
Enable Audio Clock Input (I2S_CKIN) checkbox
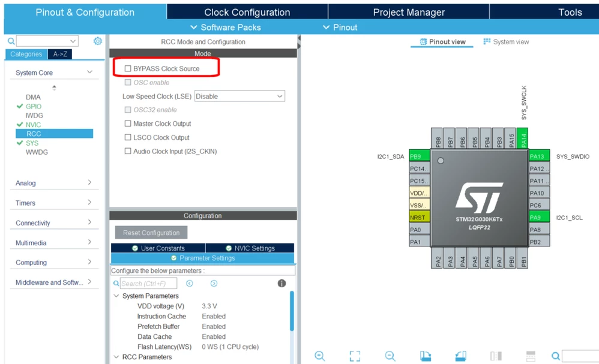point(128,151)
